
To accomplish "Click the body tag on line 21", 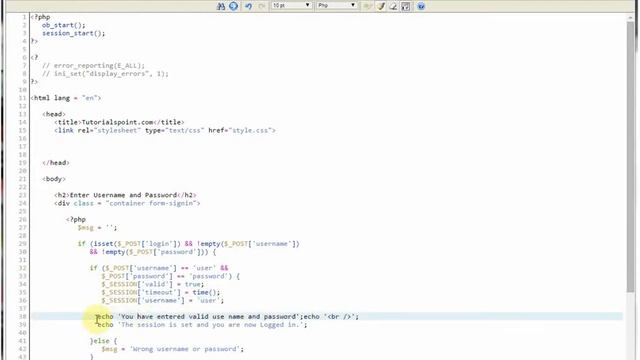I will [x=54, y=179].
